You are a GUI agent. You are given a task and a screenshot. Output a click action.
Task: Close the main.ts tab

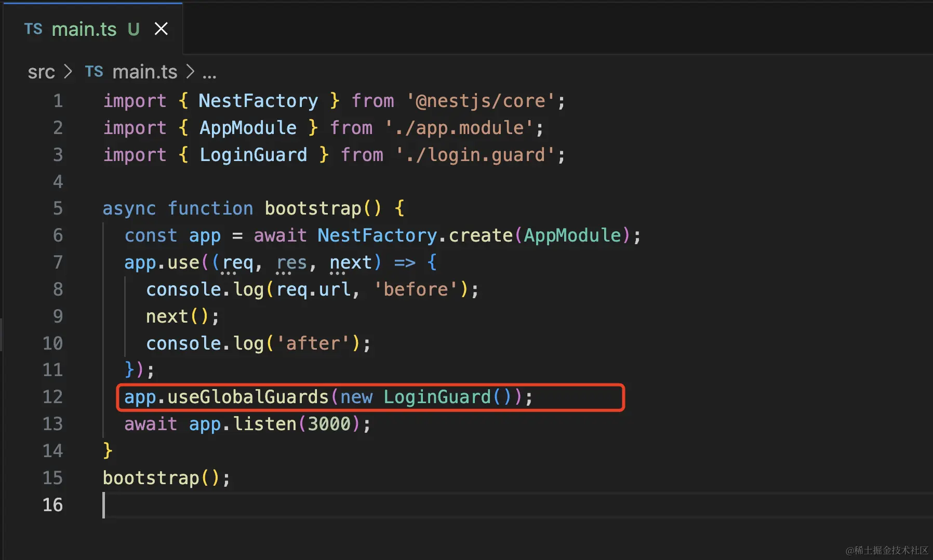click(161, 29)
